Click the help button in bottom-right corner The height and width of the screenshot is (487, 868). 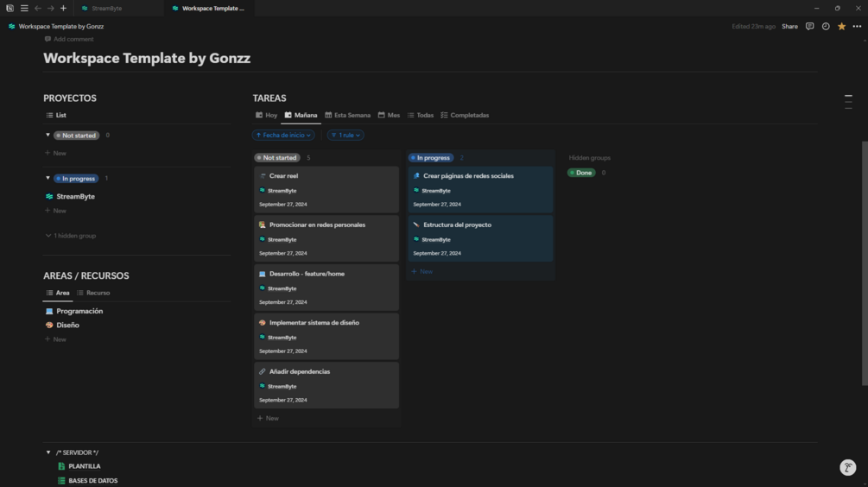pyautogui.click(x=847, y=467)
